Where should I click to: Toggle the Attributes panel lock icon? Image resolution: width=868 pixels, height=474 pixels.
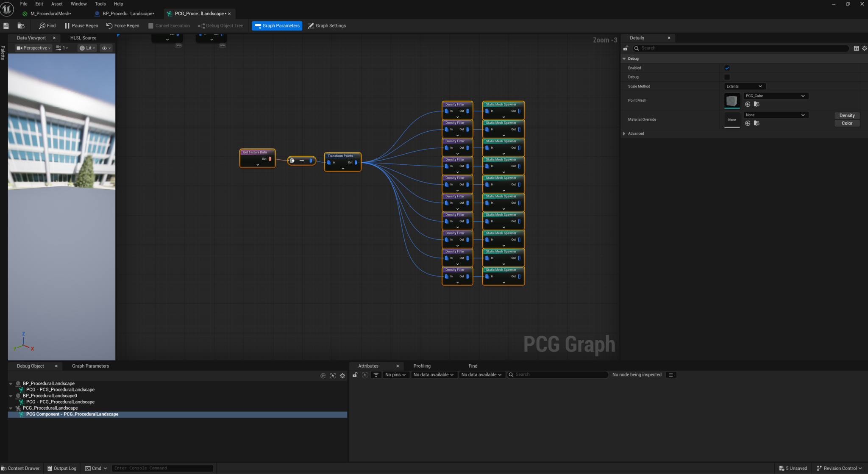355,375
